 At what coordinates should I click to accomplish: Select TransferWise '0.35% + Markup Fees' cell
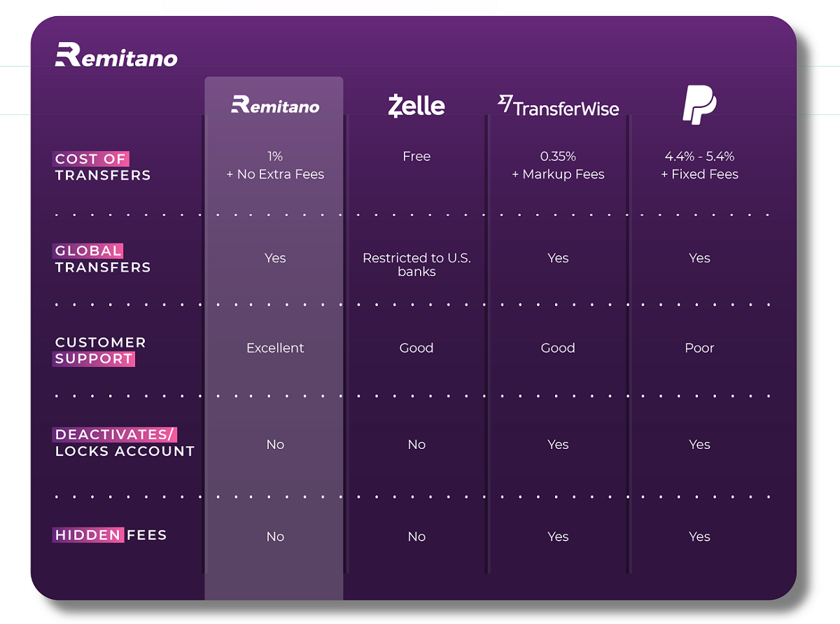tap(558, 165)
